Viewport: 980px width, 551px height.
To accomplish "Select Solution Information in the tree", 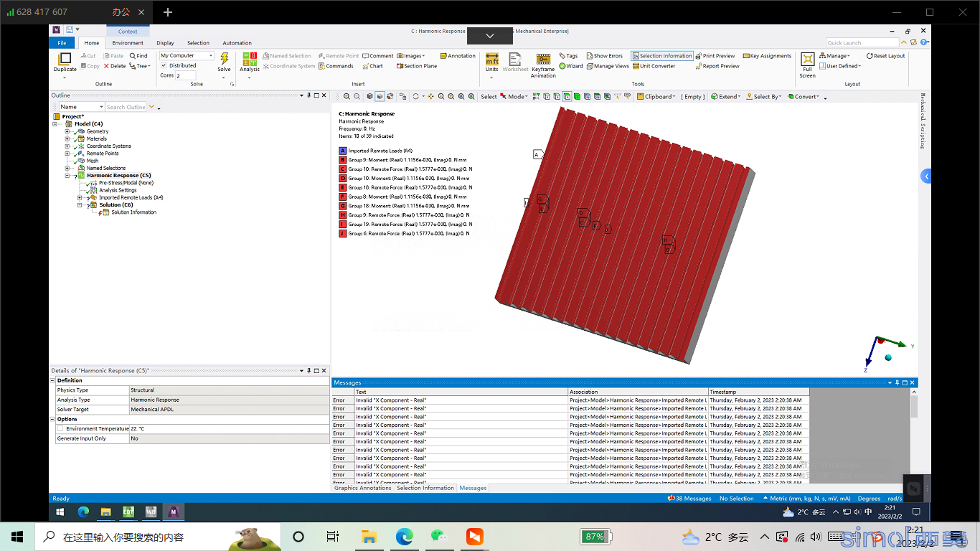I will [133, 212].
